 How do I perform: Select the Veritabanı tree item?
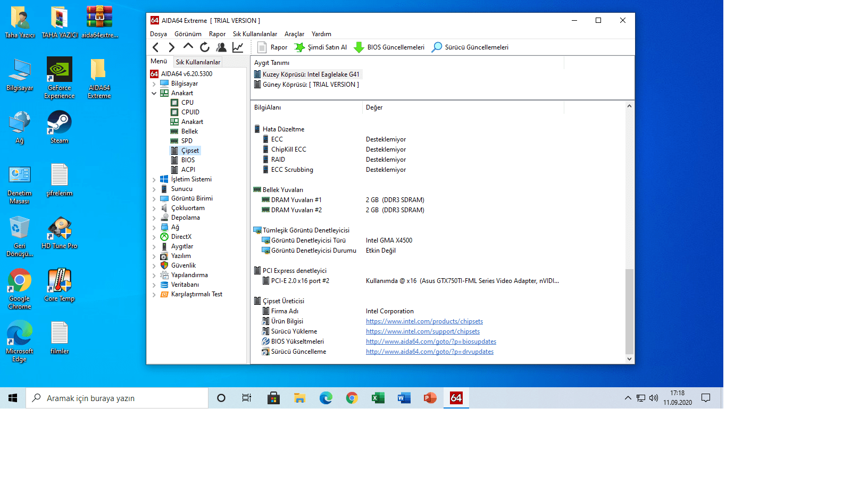pos(185,285)
